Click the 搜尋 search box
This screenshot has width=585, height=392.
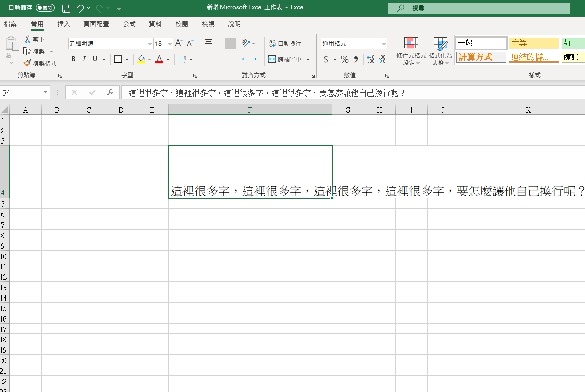pos(478,8)
